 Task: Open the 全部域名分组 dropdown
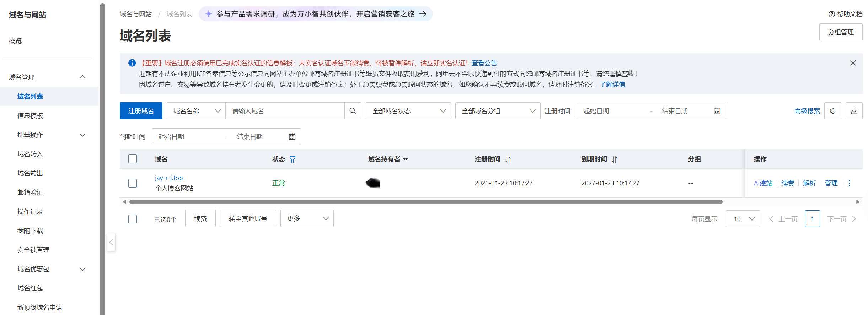pos(498,111)
